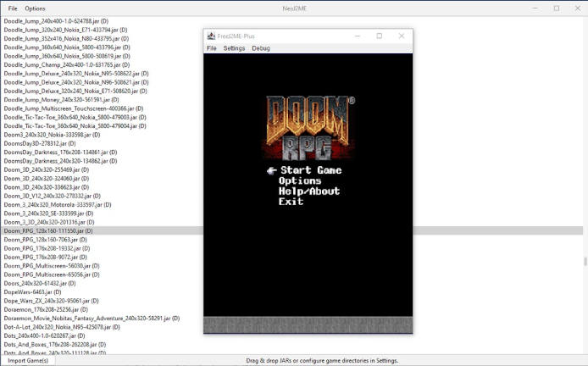Screen dimensions: 588x366
Task: Select DoomsDay_Darkness_240x320-134862.jar
Action: pos(60,161)
